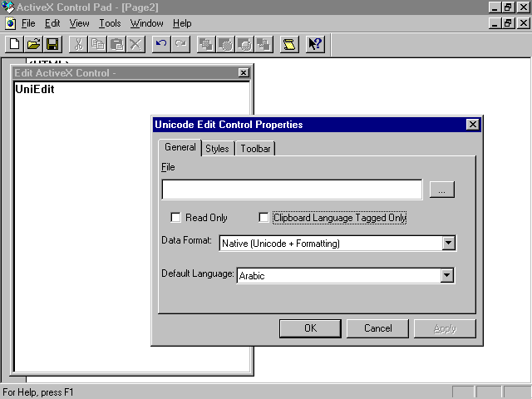Open the Window menu

pos(146,23)
